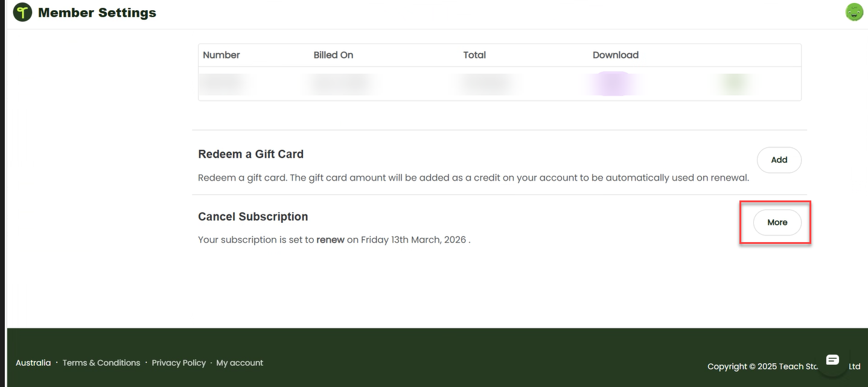The image size is (868, 387).
Task: Click the blurred purple download button
Action: (613, 83)
